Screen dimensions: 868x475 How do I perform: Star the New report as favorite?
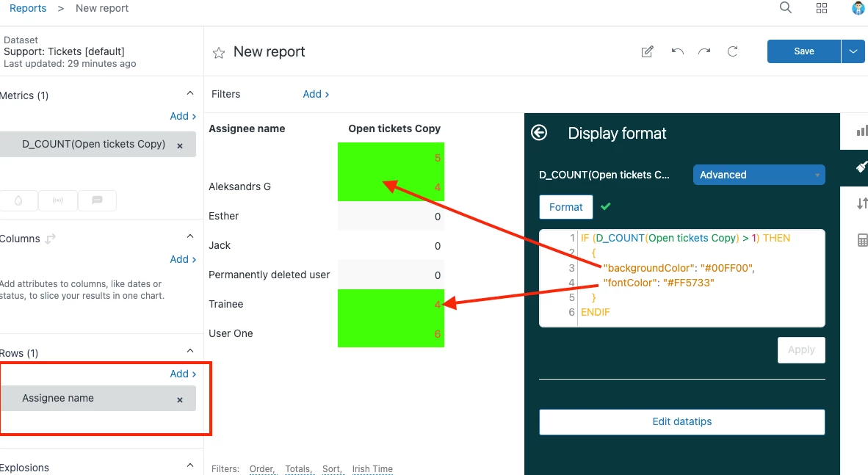[x=219, y=53]
